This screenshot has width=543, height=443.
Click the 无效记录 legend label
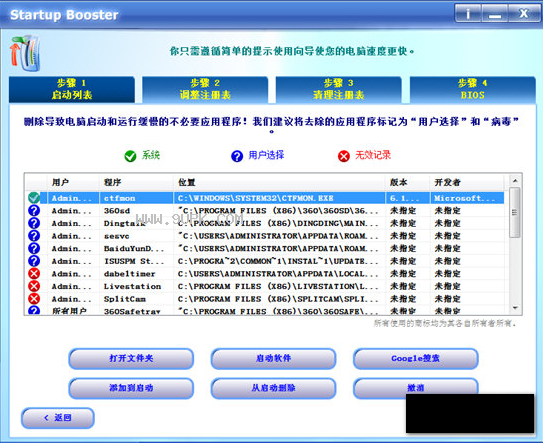click(373, 155)
